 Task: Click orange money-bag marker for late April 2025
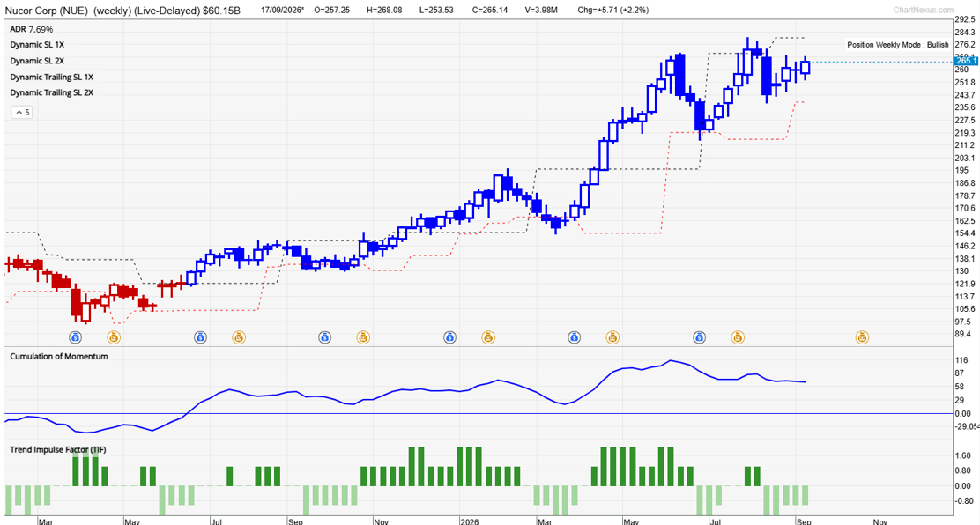(114, 337)
